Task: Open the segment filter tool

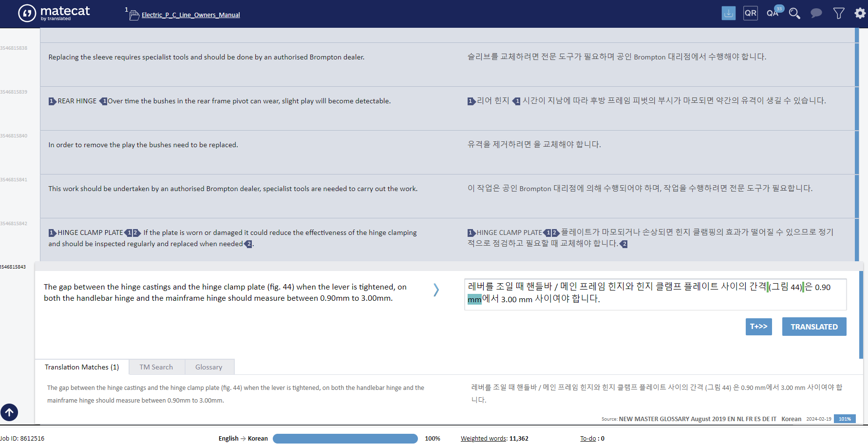Action: click(x=838, y=13)
